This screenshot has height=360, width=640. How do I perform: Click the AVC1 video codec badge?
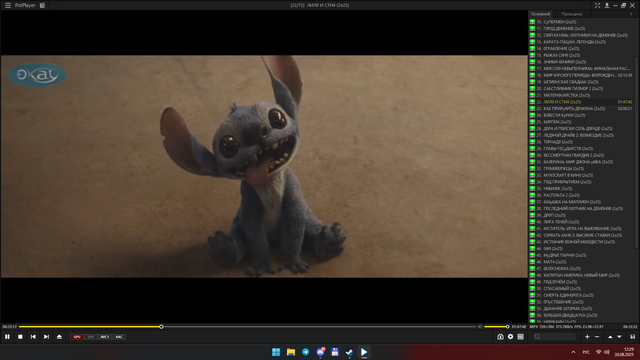point(105,337)
